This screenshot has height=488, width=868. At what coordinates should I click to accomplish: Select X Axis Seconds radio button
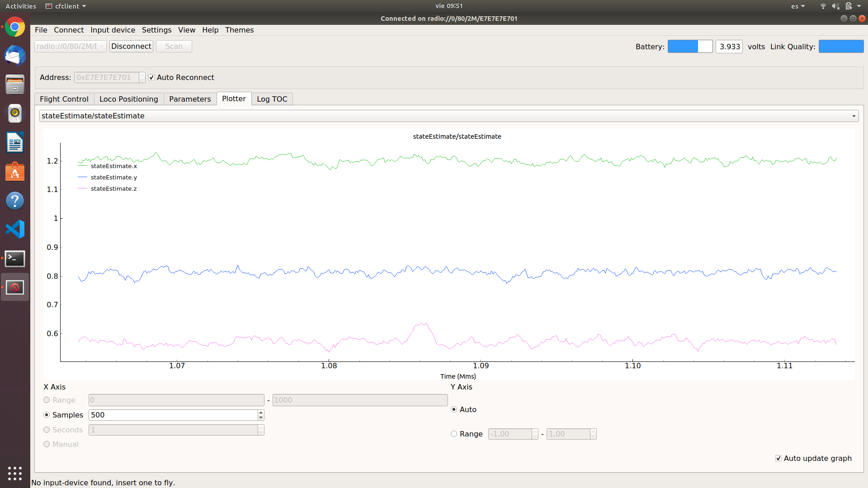47,430
